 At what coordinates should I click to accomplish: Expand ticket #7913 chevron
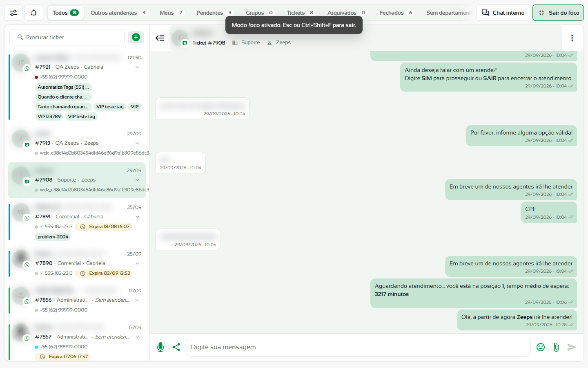tap(138, 143)
